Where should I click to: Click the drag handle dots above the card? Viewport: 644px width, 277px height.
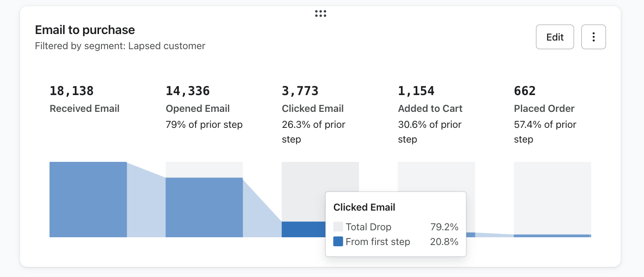pos(320,13)
